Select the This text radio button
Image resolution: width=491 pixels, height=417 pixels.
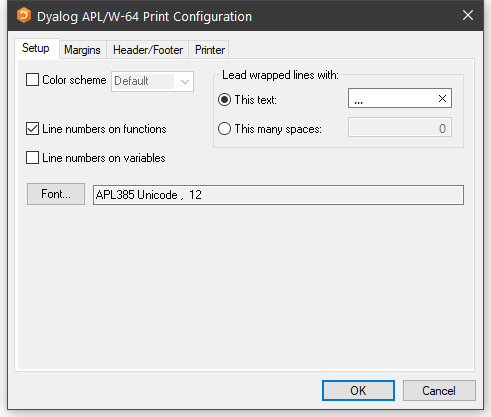(x=224, y=100)
